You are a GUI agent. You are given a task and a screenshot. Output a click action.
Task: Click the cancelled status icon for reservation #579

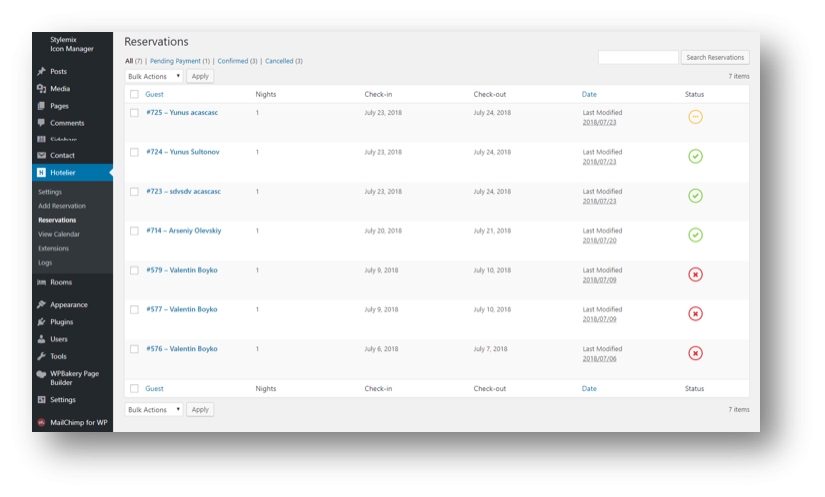tap(695, 274)
